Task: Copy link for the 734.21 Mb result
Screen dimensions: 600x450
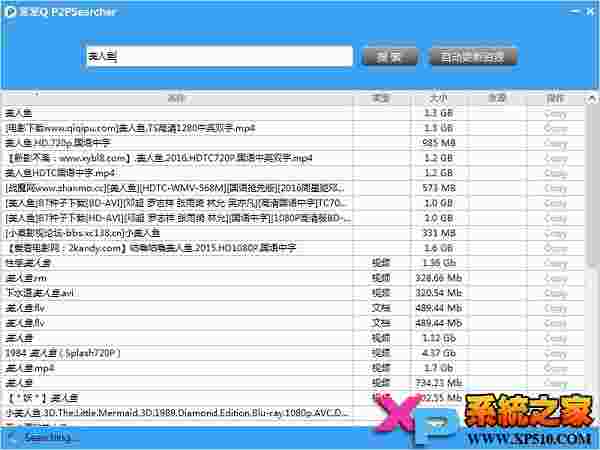Action: (x=556, y=383)
